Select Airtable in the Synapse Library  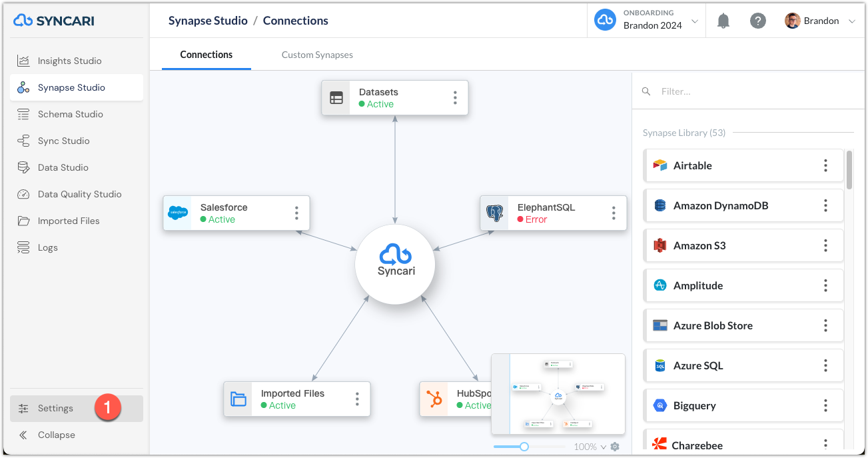[743, 165]
